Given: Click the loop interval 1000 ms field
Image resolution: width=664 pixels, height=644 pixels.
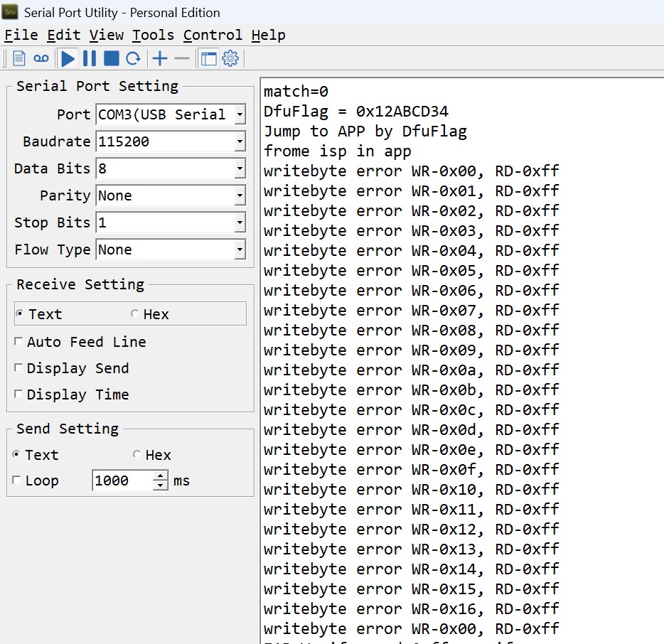Looking at the screenshot, I should tap(122, 481).
